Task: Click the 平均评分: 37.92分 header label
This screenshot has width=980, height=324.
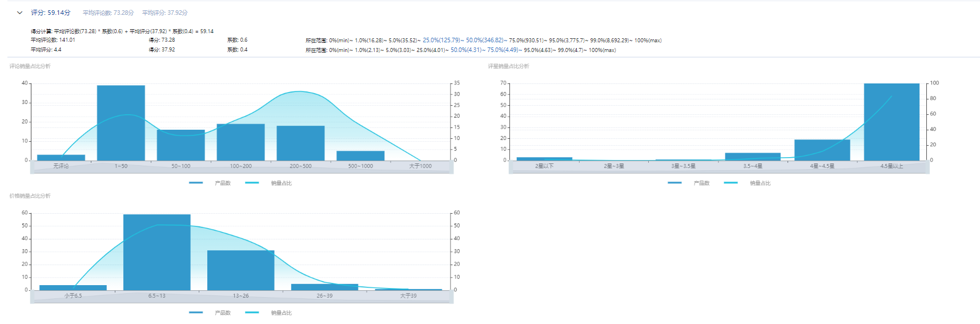Action: point(164,13)
